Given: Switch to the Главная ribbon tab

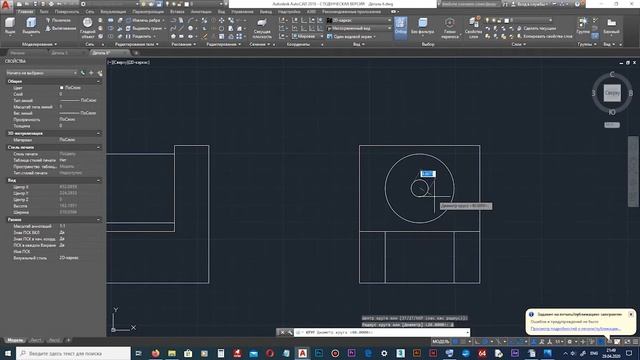Looking at the screenshot, I should [25, 12].
